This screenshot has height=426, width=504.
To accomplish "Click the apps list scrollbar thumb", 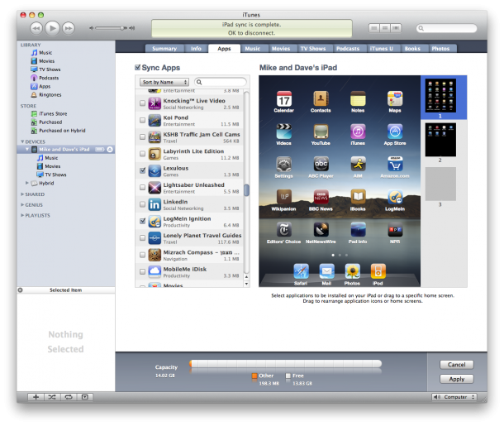I will coord(246,190).
